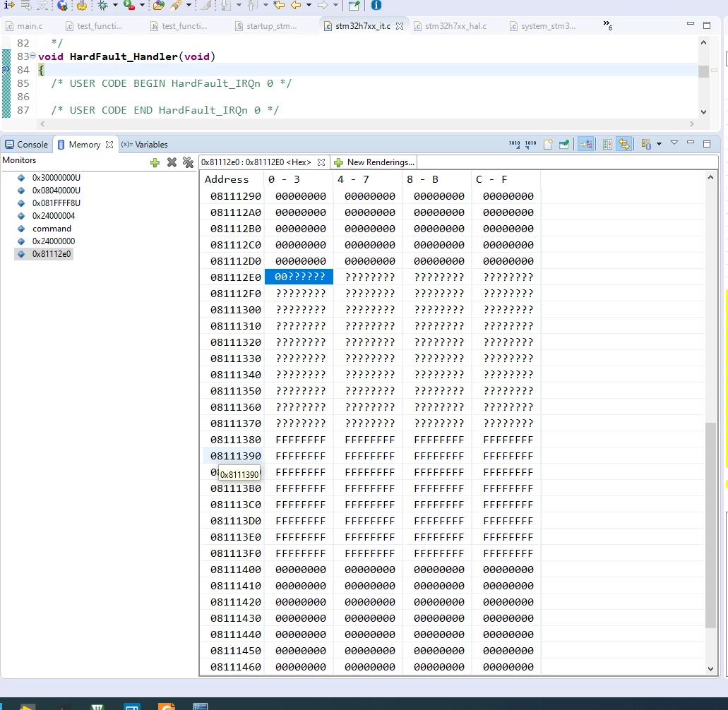This screenshot has height=710, width=728.
Task: Switch to the Console tab
Action: tap(26, 144)
